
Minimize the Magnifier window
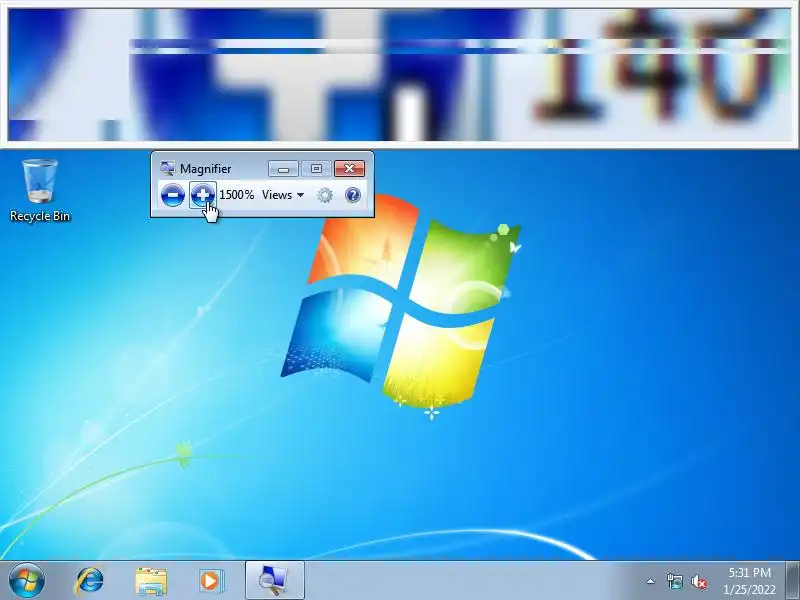[283, 169]
